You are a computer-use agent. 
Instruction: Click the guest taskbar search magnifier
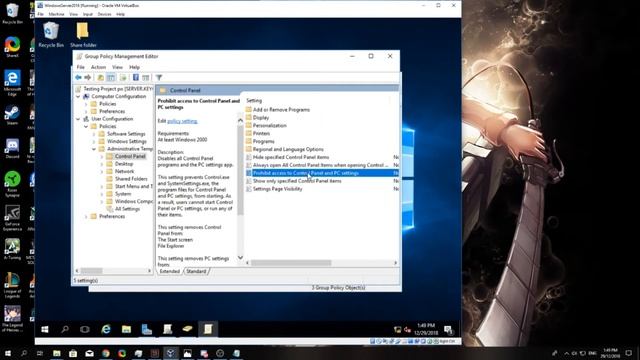tap(65, 329)
